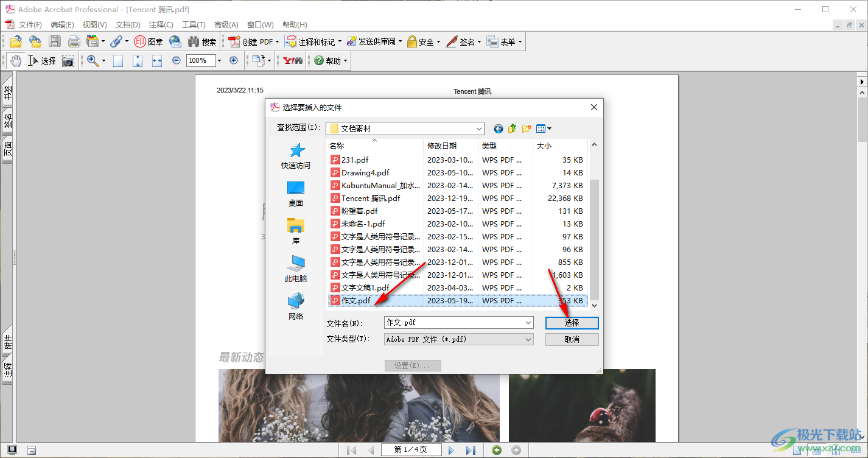
Task: Create a new folder in dialog
Action: tap(527, 129)
